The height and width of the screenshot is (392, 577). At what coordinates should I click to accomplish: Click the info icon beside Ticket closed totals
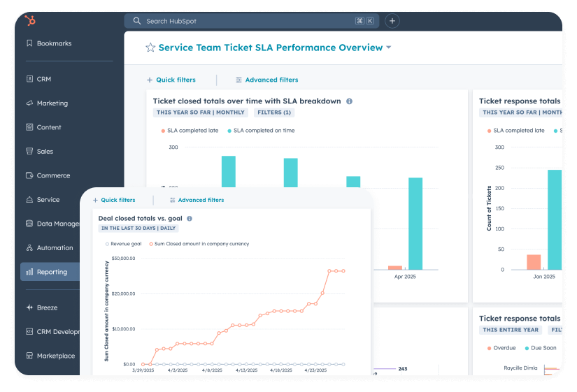coord(349,101)
